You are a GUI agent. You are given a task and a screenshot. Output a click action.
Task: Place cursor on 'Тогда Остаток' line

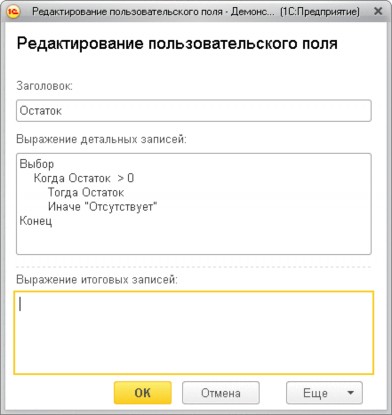(86, 192)
